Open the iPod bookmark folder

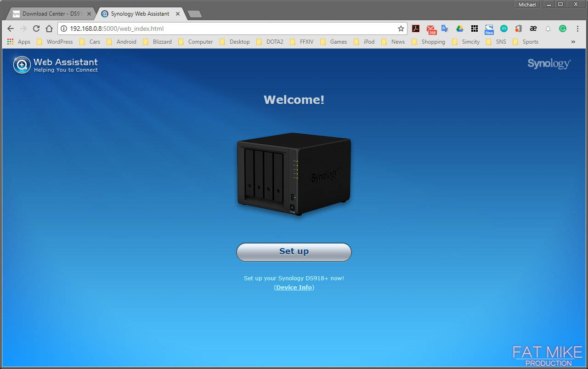tap(364, 42)
